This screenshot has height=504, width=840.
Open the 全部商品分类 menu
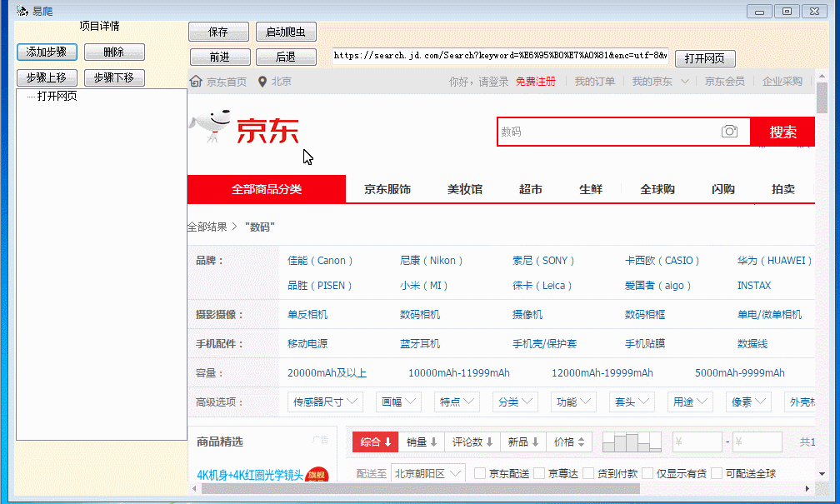click(x=267, y=189)
